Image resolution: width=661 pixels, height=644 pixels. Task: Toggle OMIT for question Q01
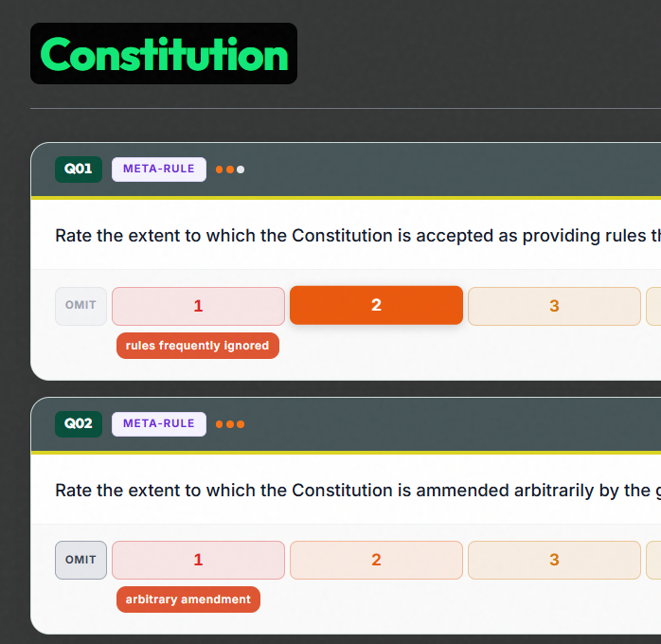[x=80, y=306]
